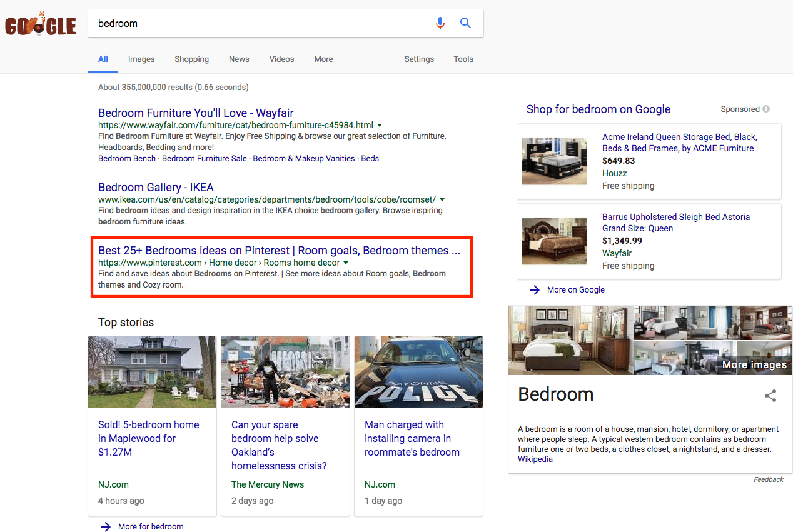This screenshot has width=793, height=532.
Task: Click More for bedroom link
Action: click(151, 526)
